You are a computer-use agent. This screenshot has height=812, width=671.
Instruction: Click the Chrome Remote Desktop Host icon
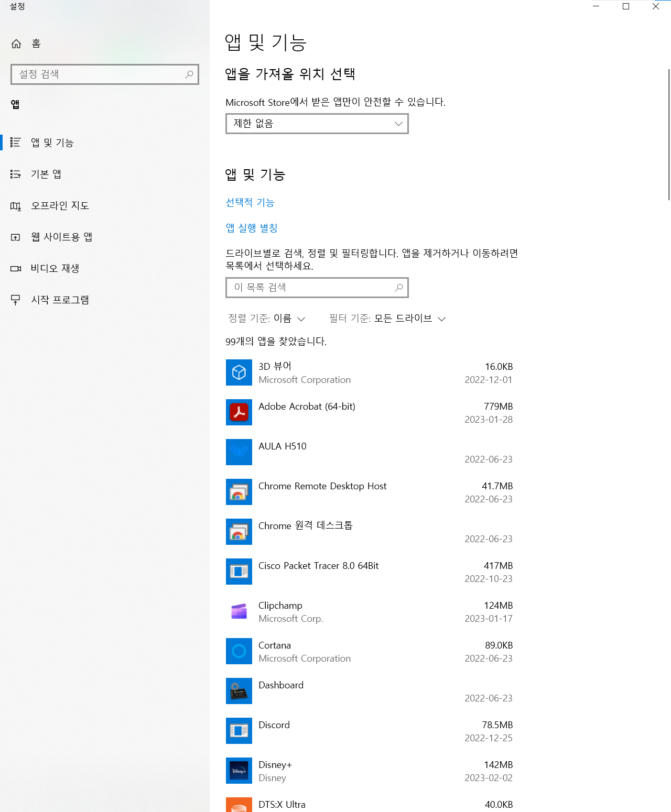tap(239, 492)
